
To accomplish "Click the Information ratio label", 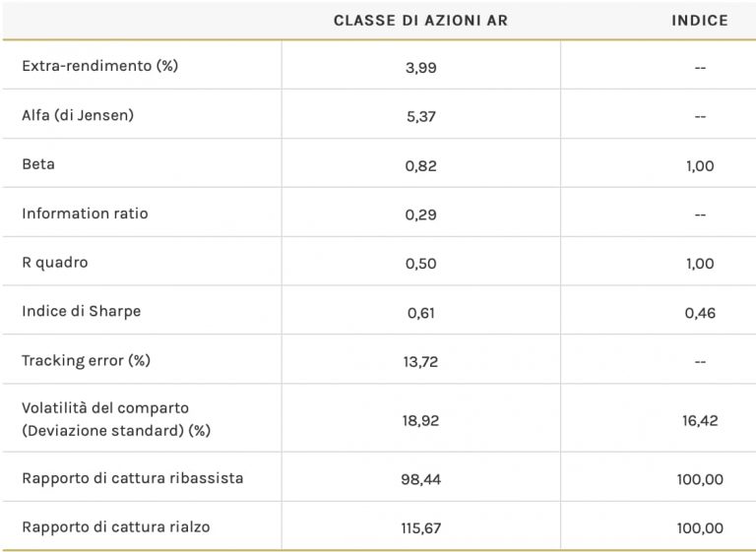I will [85, 214].
